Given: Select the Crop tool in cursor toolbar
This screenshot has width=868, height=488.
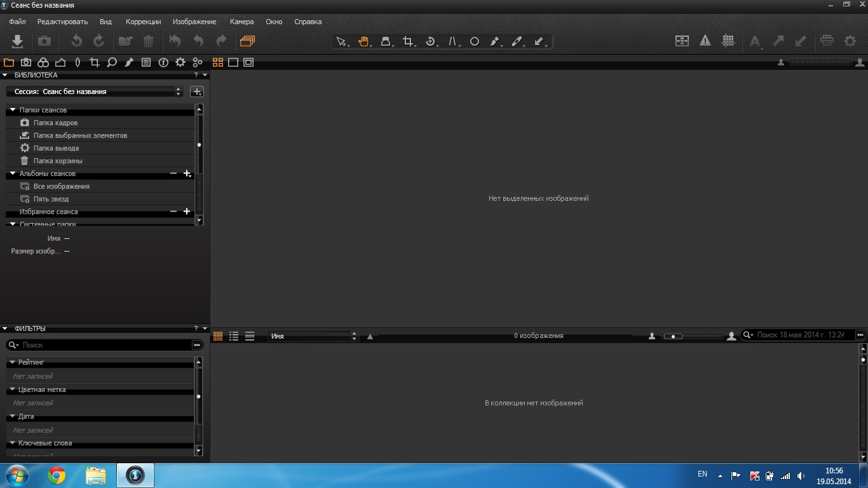Looking at the screenshot, I should [x=408, y=42].
